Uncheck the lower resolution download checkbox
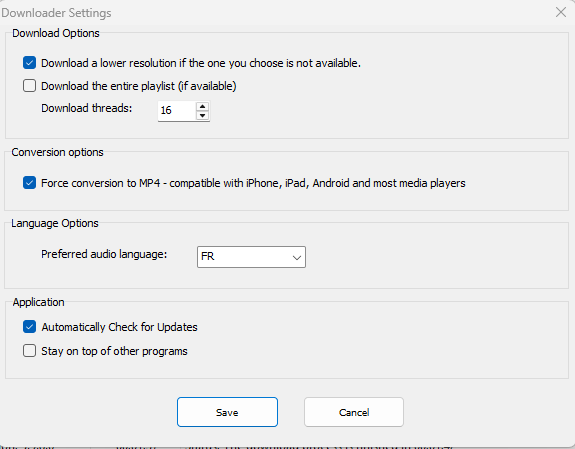 pos(29,63)
